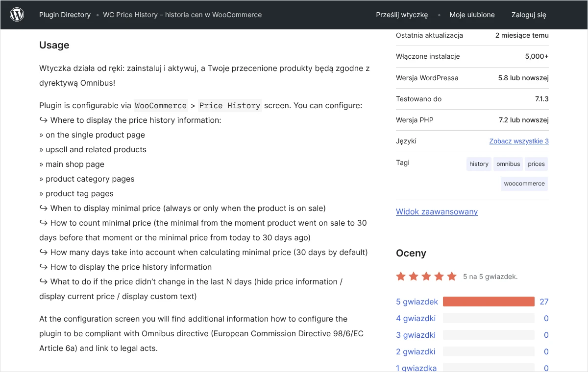The width and height of the screenshot is (588, 372).
Task: Click the '5,000+' active installs value
Action: click(x=537, y=56)
